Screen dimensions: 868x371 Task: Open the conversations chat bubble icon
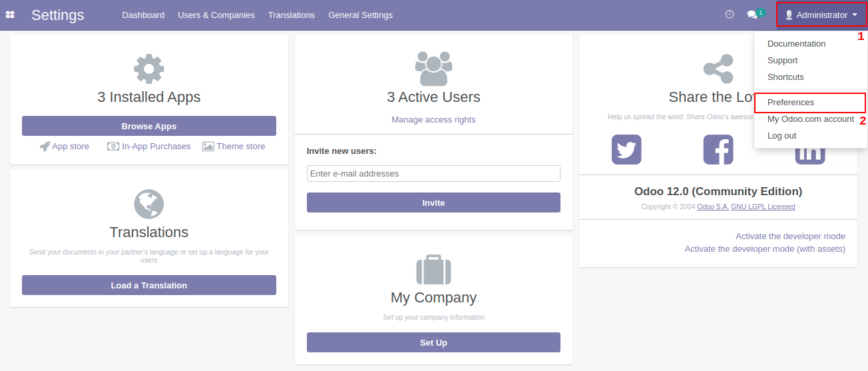click(x=752, y=15)
